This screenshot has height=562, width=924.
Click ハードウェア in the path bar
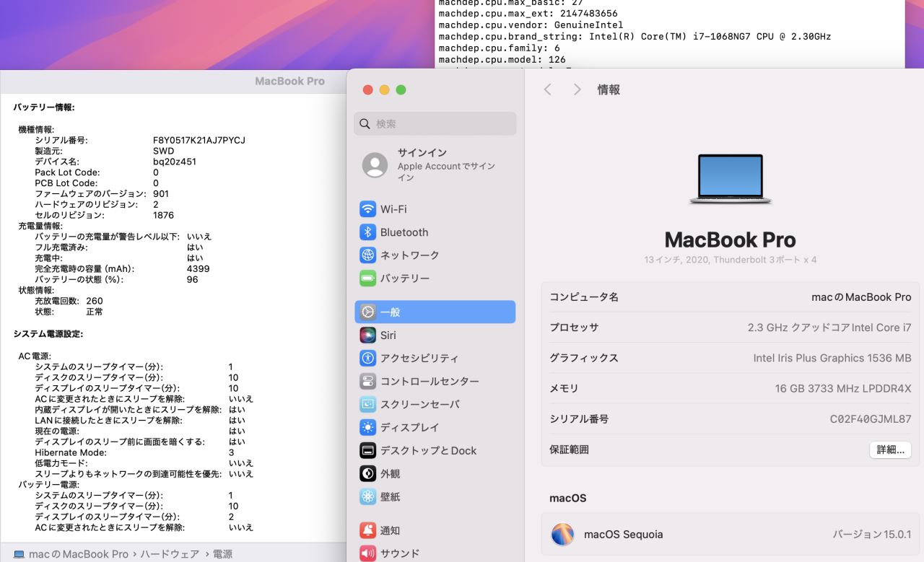point(170,554)
